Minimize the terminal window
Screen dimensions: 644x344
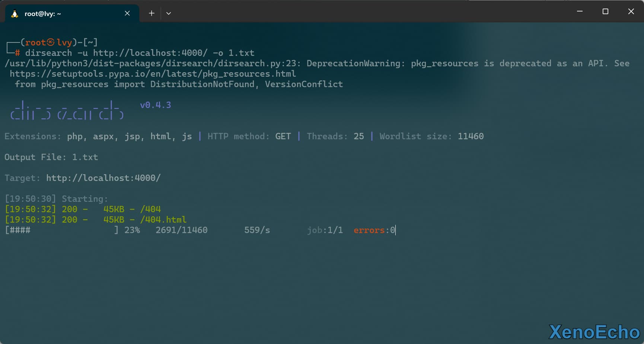point(580,12)
